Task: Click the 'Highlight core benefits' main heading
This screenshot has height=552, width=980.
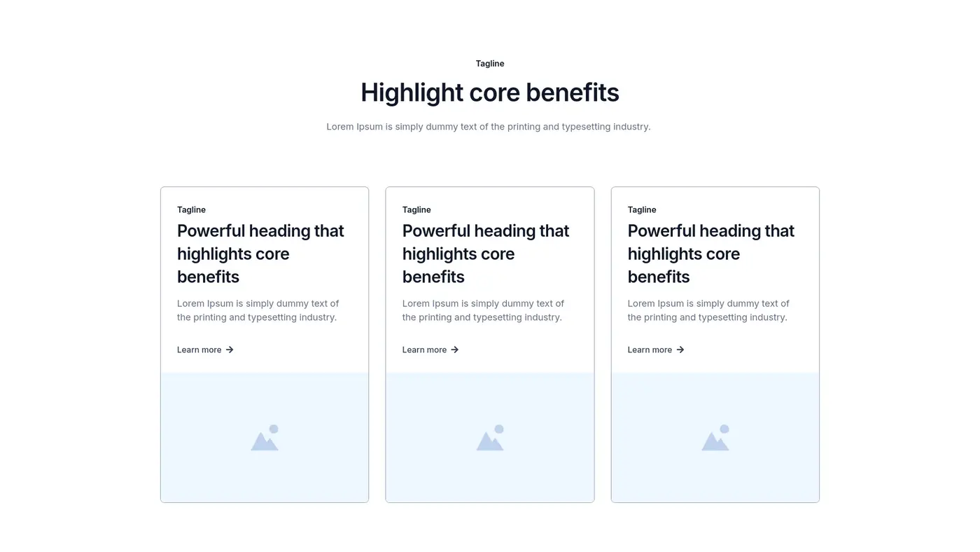Action: 490,92
